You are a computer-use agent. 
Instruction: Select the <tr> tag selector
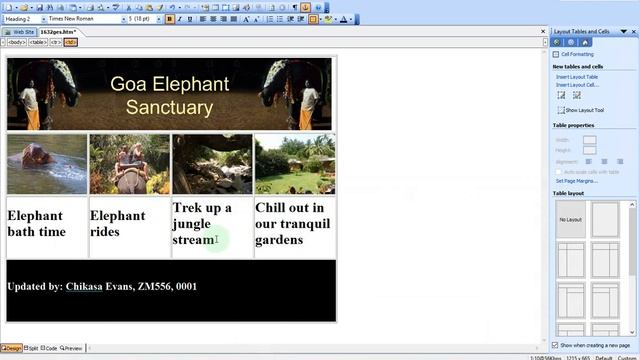coord(56,42)
